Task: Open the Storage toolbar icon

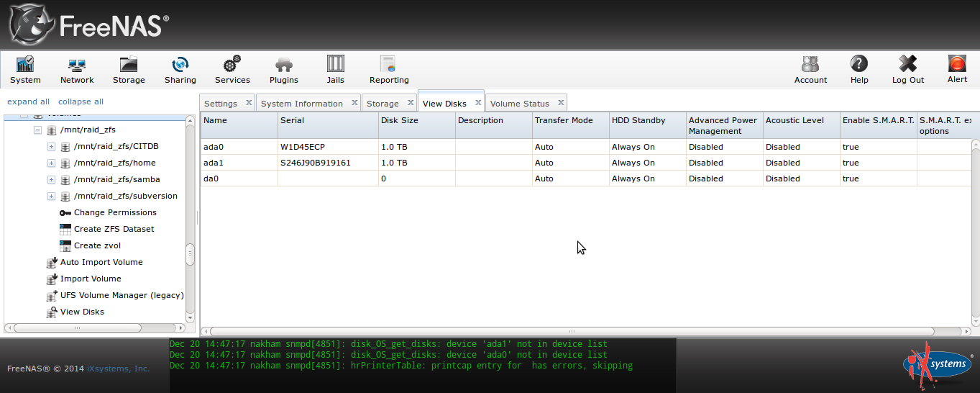Action: [x=129, y=64]
